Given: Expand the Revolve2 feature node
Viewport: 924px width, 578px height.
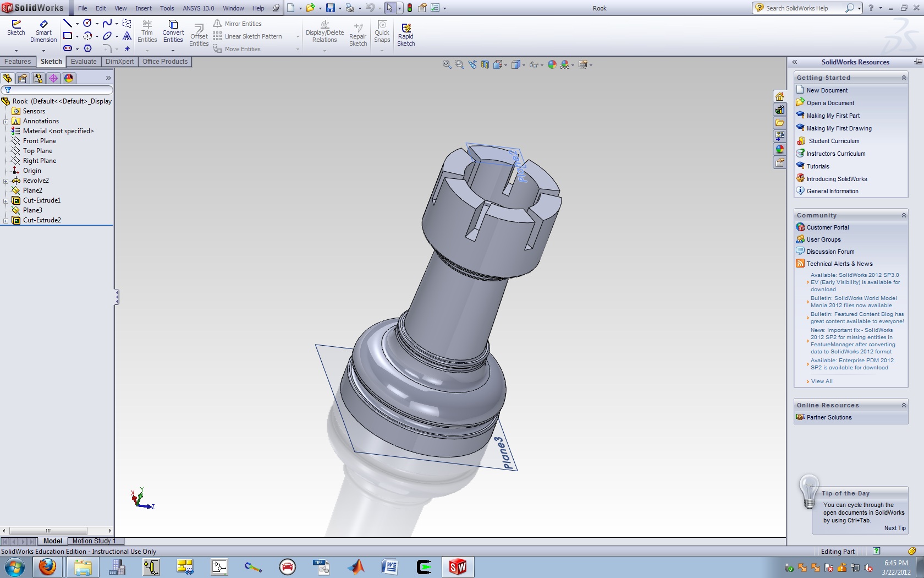Looking at the screenshot, I should [6, 181].
